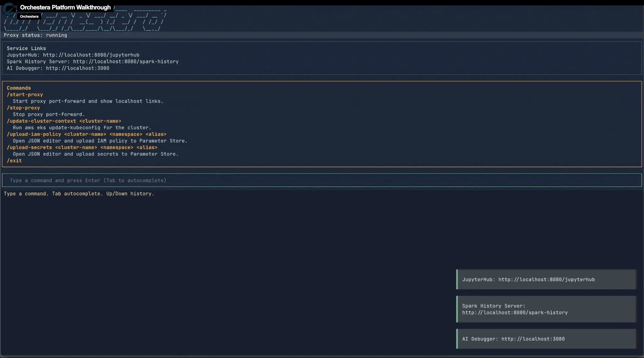Click the JupyterHub notification toast
The image size is (644, 358).
coord(546,279)
